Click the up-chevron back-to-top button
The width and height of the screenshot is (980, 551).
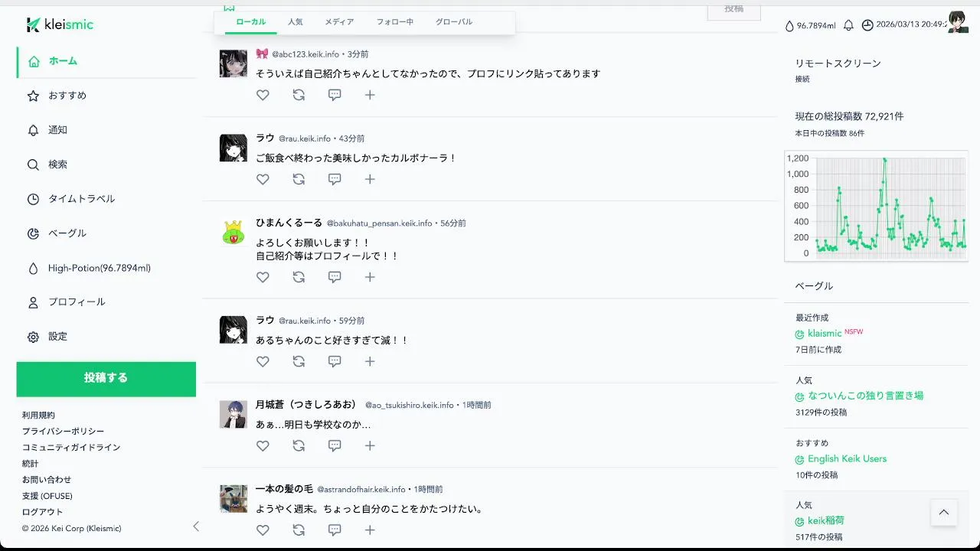(944, 513)
